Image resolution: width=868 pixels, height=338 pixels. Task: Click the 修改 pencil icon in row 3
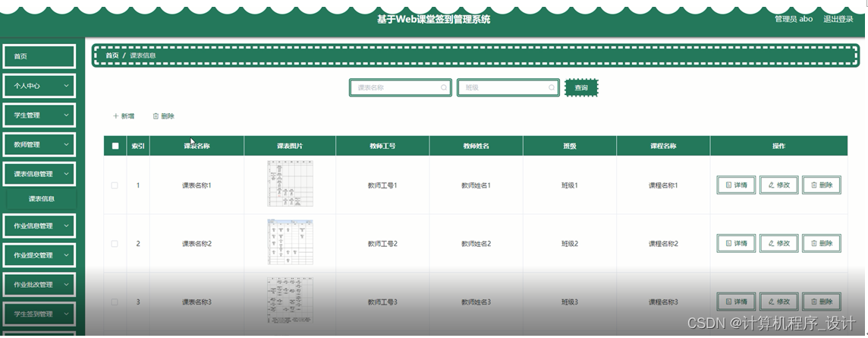click(772, 302)
